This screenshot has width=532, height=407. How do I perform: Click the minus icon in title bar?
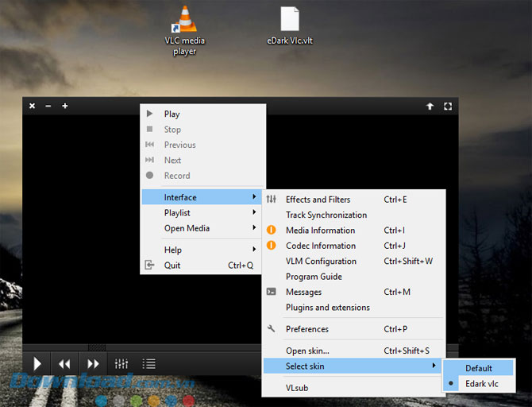click(48, 106)
